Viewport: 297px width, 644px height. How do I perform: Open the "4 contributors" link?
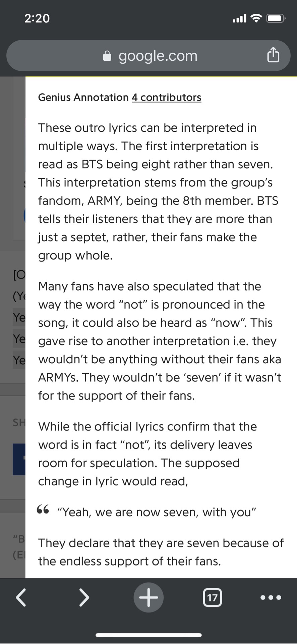click(166, 97)
